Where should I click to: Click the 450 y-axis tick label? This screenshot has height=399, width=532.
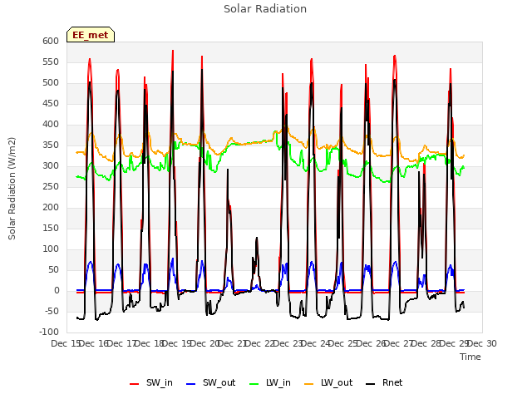pos(51,103)
